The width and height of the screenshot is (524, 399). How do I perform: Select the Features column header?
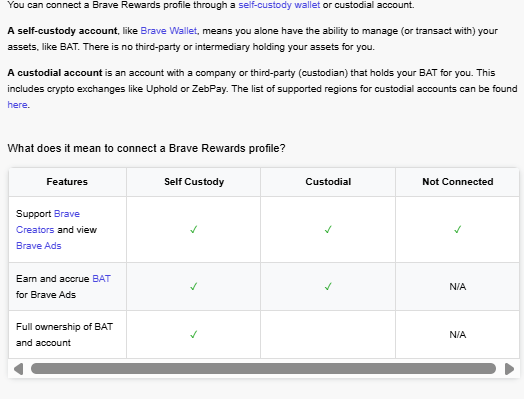(x=67, y=182)
